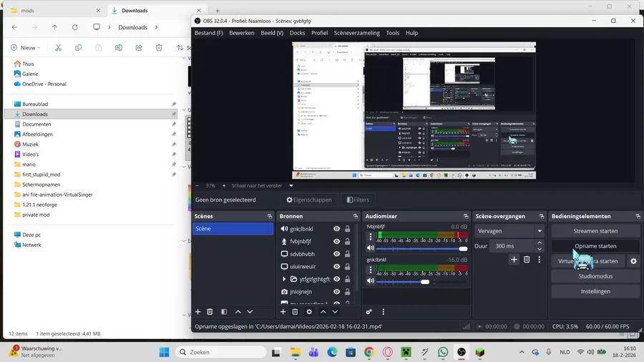Open the Vervagen transition dropdown
644x362 pixels.
509,231
